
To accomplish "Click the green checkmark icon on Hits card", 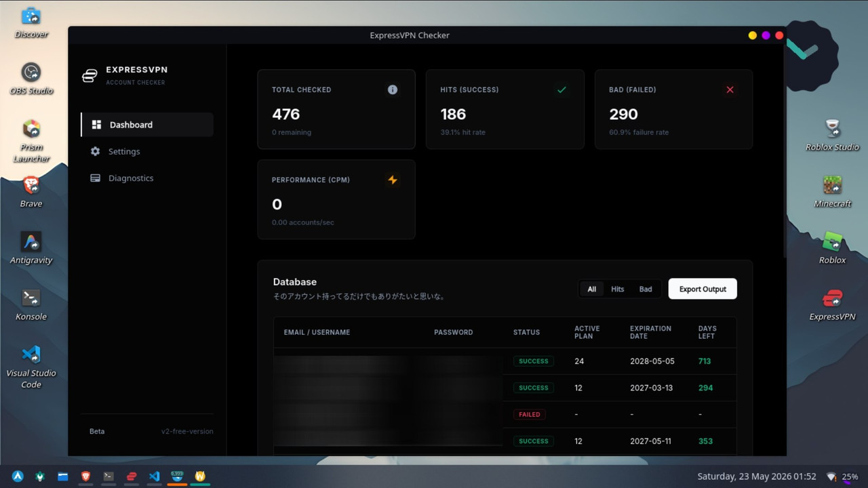I will (x=561, y=89).
